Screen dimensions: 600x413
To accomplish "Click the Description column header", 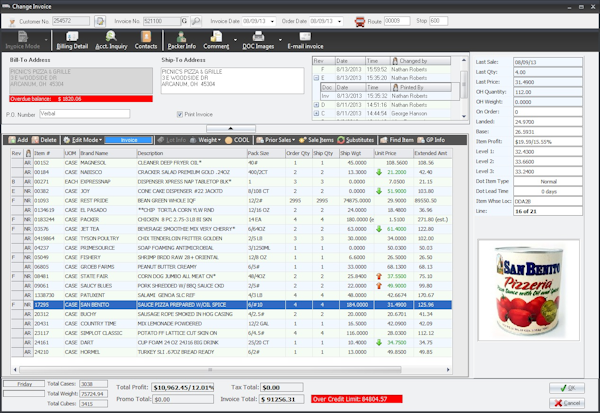I will point(192,153).
